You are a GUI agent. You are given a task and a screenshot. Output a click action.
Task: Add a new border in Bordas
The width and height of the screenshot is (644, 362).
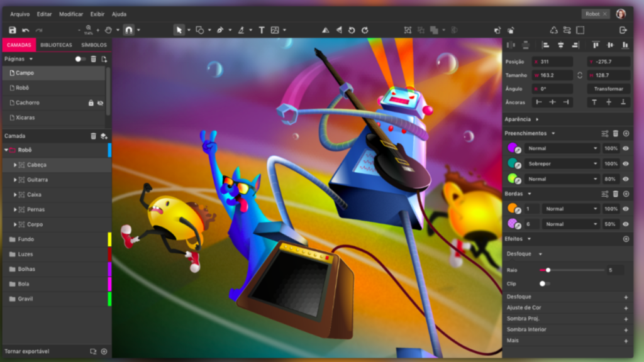coord(626,194)
